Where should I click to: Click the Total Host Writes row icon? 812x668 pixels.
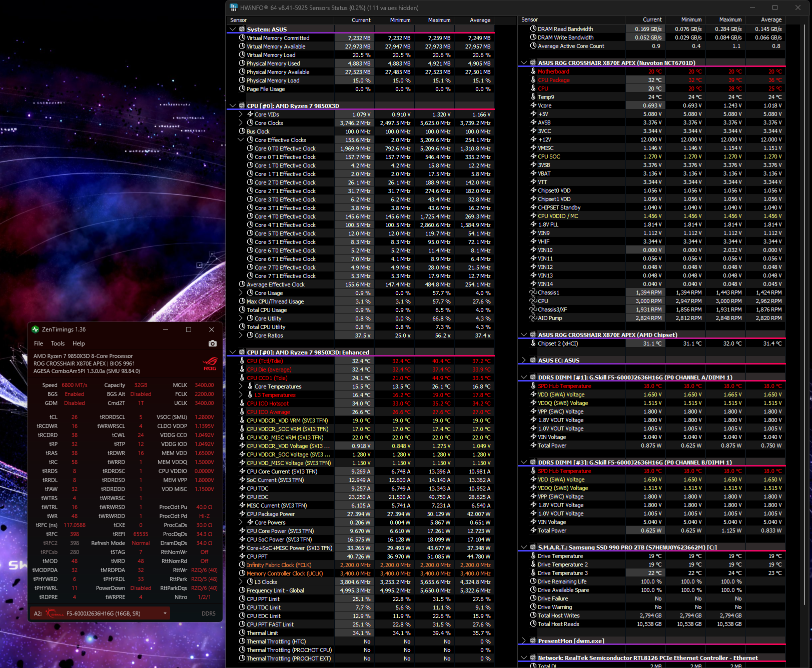tap(533, 615)
